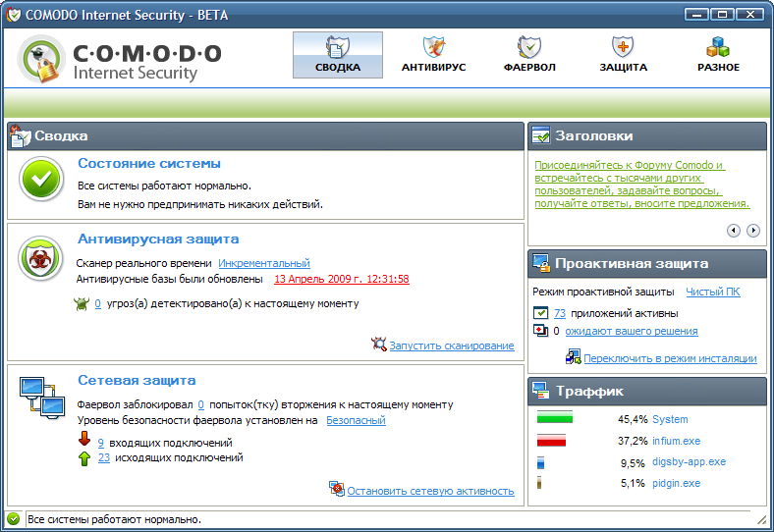774x532 pixels.
Task: Click the blue digsby-app.exe traffic bar
Action: click(540, 462)
